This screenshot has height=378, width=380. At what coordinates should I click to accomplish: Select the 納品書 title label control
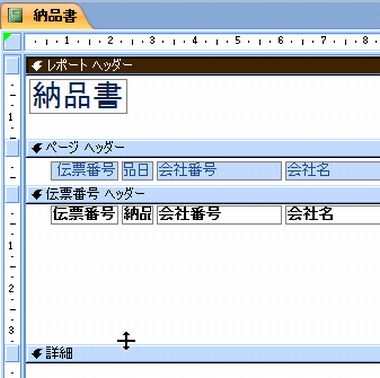[78, 96]
